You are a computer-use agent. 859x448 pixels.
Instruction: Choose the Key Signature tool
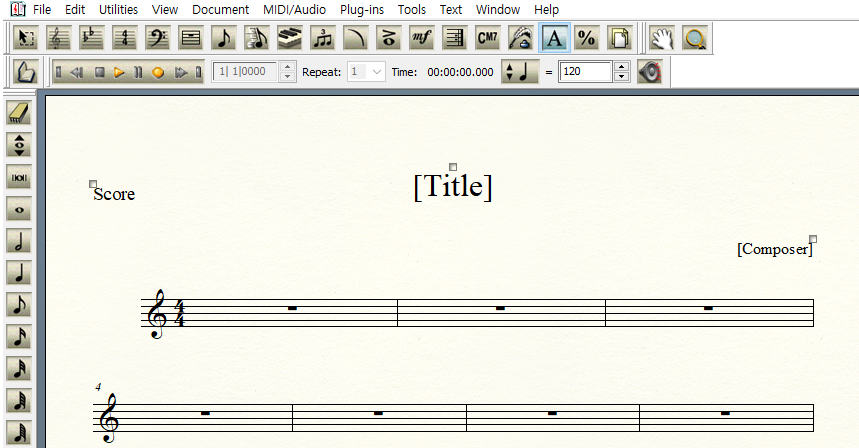pyautogui.click(x=91, y=38)
